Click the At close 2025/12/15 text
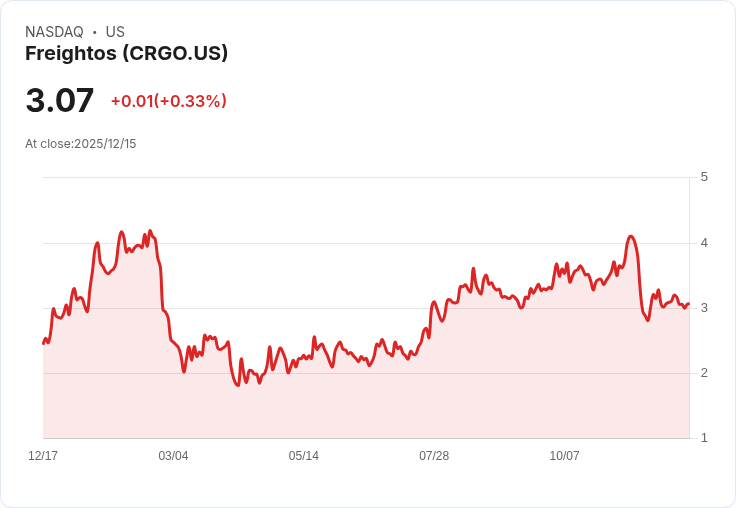This screenshot has height=508, width=736. (x=80, y=144)
